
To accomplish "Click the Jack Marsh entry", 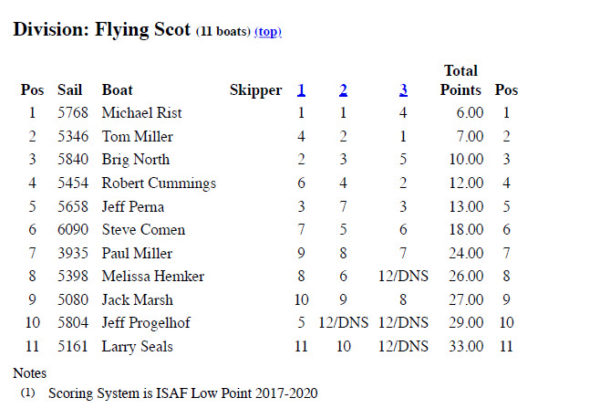I will [x=137, y=299].
